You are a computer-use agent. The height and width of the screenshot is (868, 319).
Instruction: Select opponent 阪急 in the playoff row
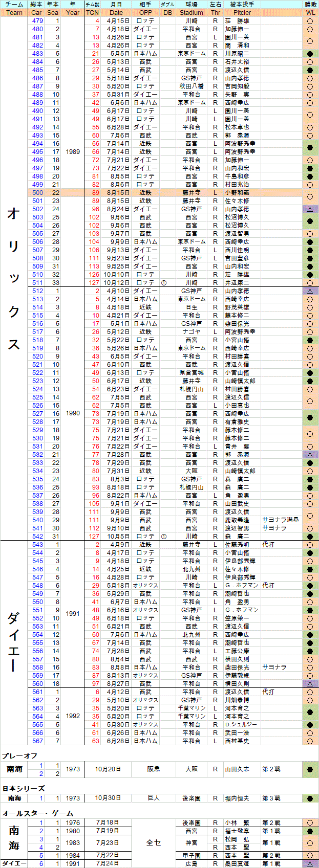154,769
